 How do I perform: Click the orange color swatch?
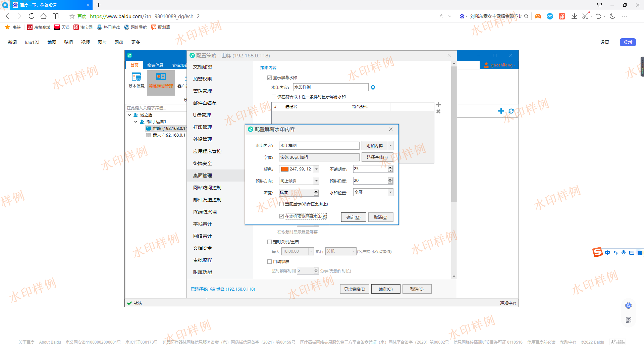(x=285, y=169)
